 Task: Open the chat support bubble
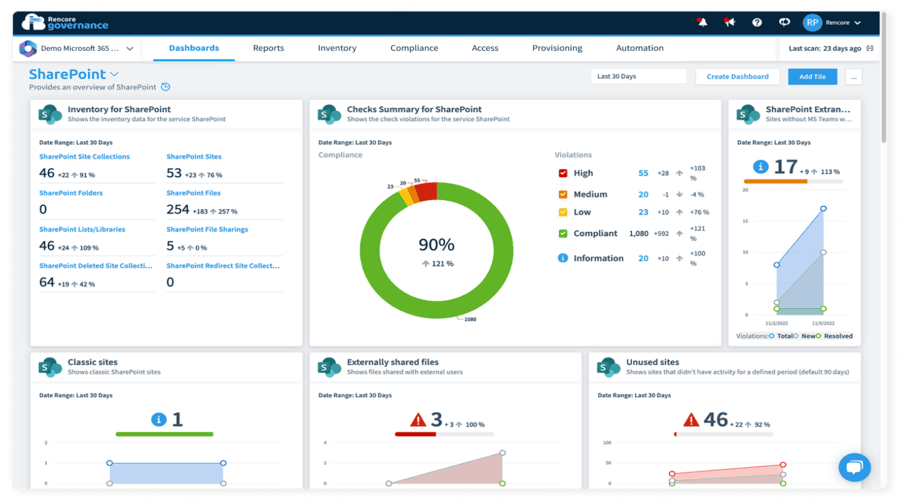click(x=854, y=467)
